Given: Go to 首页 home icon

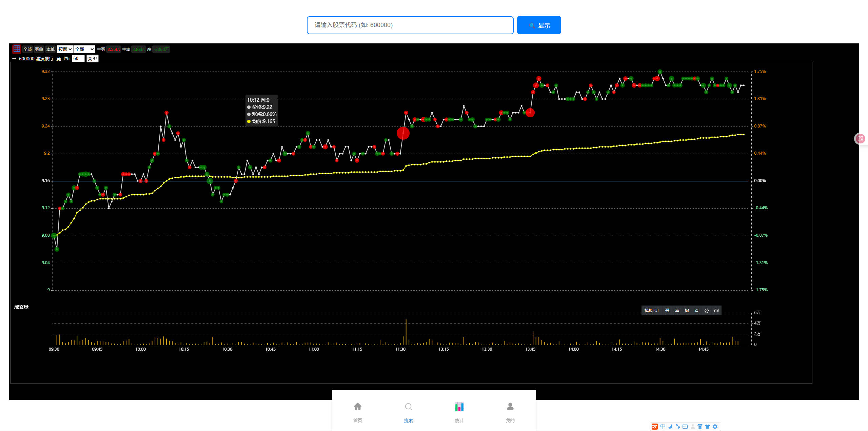Looking at the screenshot, I should tap(358, 406).
